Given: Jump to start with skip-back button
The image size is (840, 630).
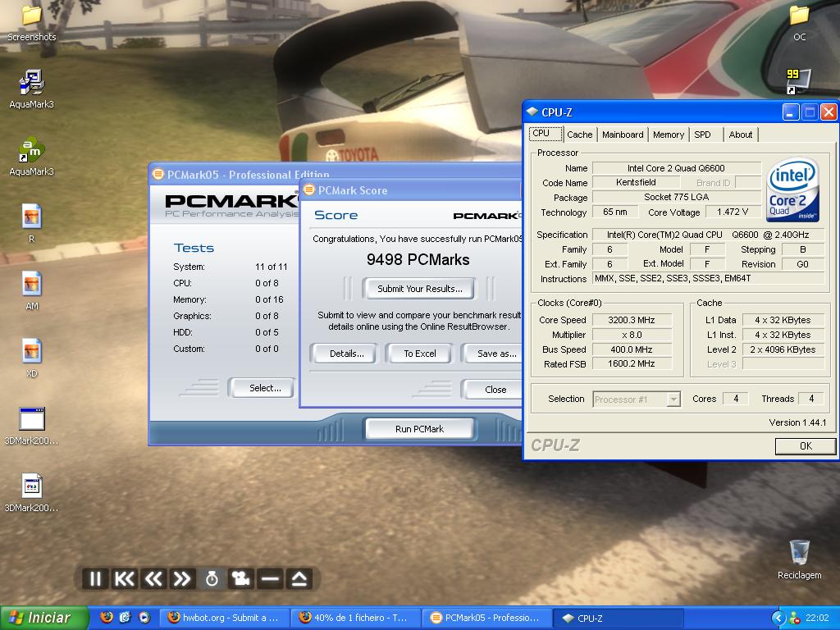Looking at the screenshot, I should 125,579.
